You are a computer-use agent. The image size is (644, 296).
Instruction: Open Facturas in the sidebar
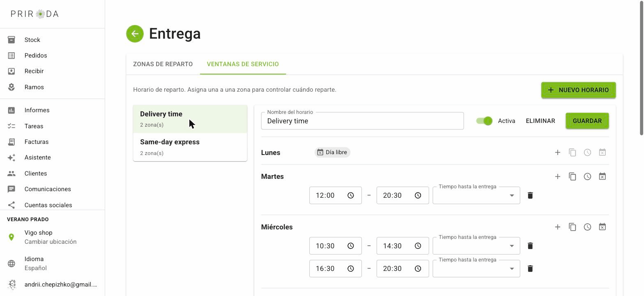coord(53,142)
